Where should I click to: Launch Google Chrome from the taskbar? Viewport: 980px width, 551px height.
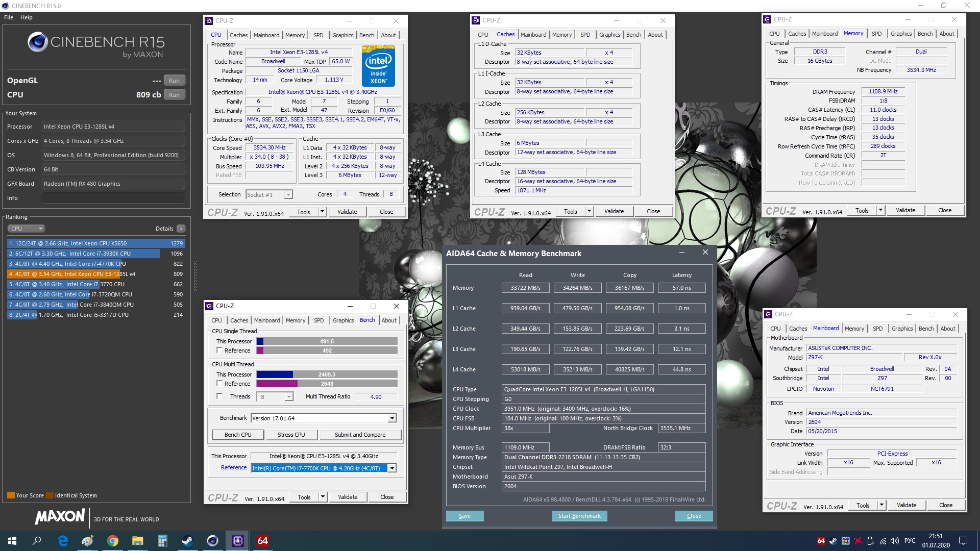click(x=113, y=541)
